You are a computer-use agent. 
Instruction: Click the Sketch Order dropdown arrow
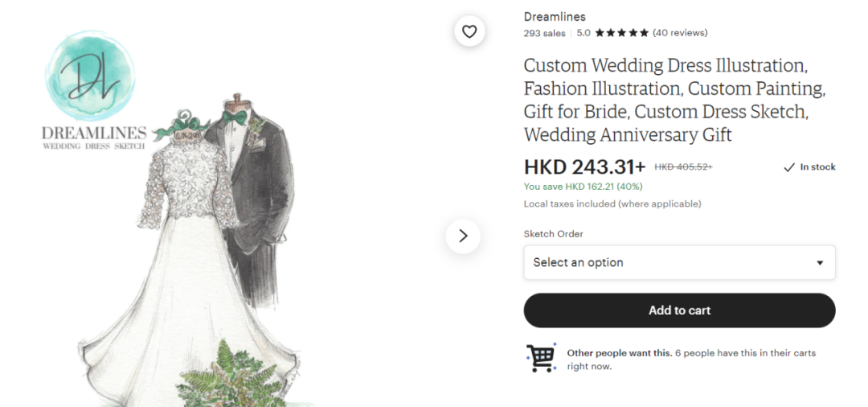click(820, 263)
